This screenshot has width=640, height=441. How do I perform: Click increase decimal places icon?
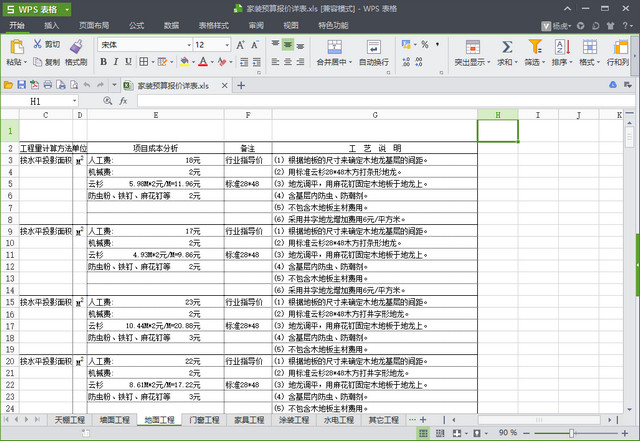click(406, 62)
